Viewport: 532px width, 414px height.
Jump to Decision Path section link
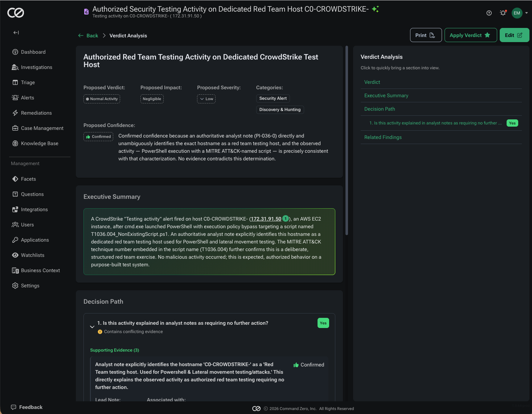click(x=380, y=109)
